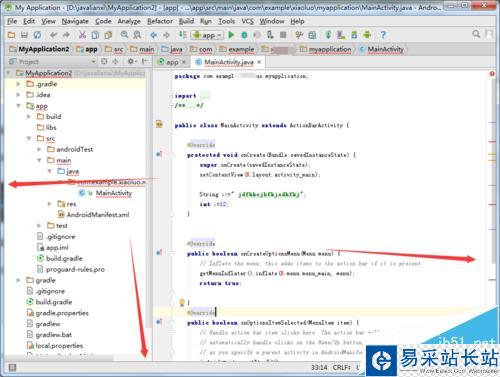Open the Tools menu
This screenshot has width=500, height=377.
pos(226,21)
